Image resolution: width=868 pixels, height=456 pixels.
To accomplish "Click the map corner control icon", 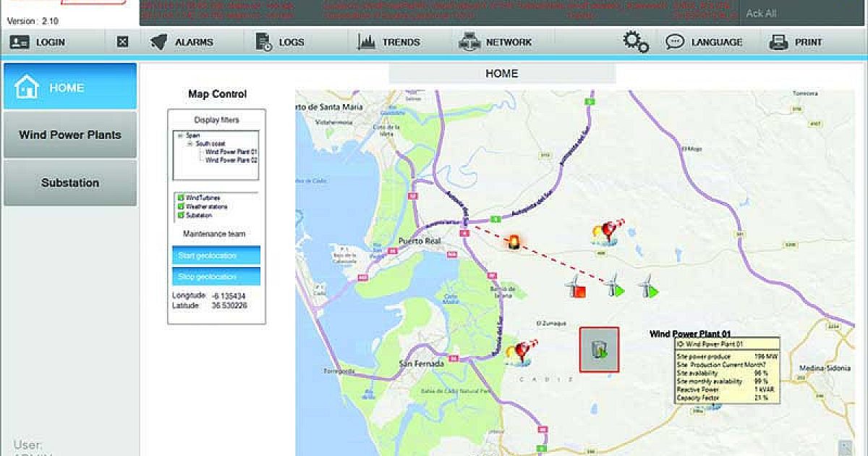I will (x=844, y=447).
